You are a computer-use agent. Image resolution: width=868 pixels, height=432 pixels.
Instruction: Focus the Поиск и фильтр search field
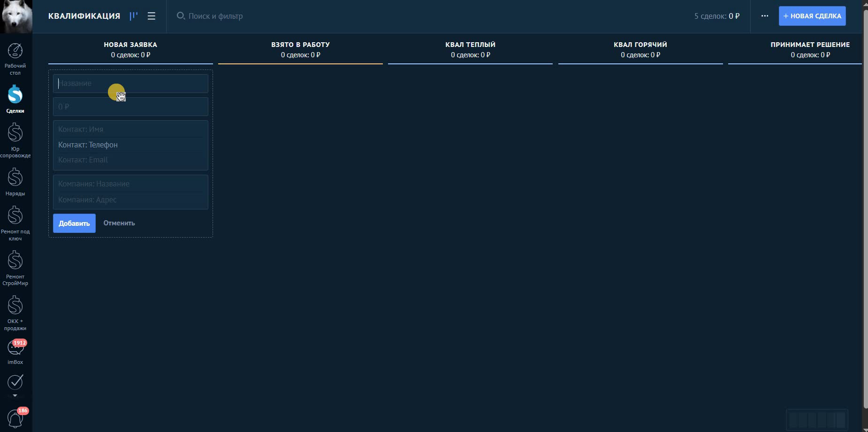click(x=216, y=16)
